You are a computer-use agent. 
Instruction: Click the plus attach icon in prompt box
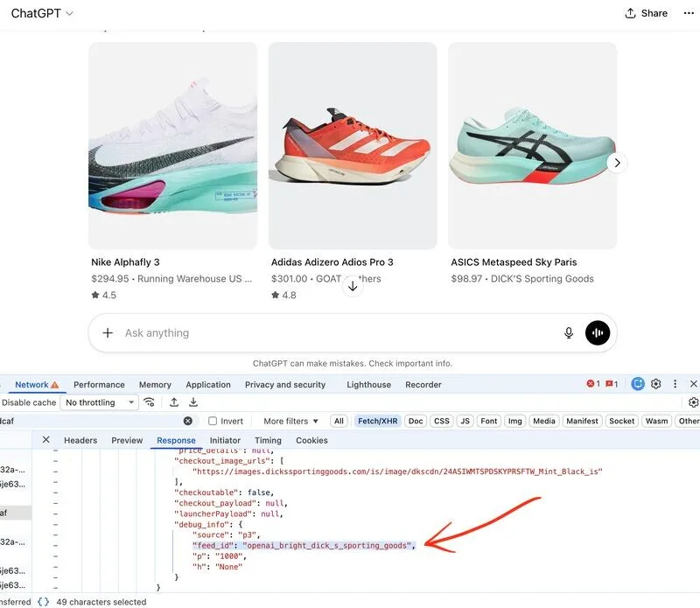tap(108, 333)
